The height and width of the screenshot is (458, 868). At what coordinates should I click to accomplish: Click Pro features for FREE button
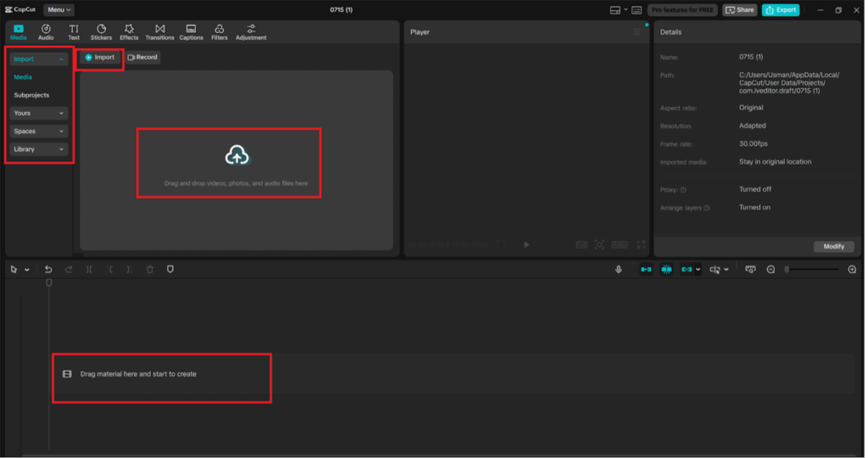tap(682, 10)
